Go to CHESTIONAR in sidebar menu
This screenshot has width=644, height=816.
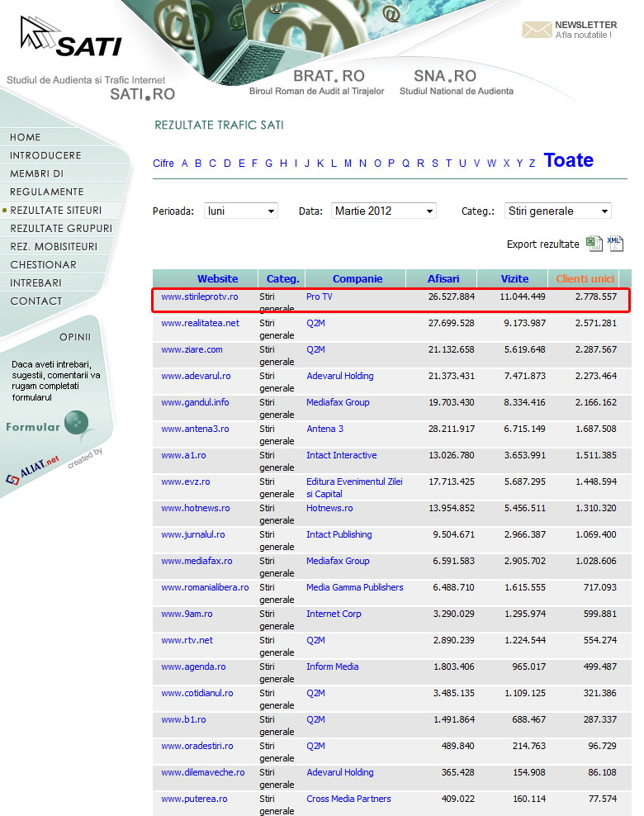tap(43, 264)
